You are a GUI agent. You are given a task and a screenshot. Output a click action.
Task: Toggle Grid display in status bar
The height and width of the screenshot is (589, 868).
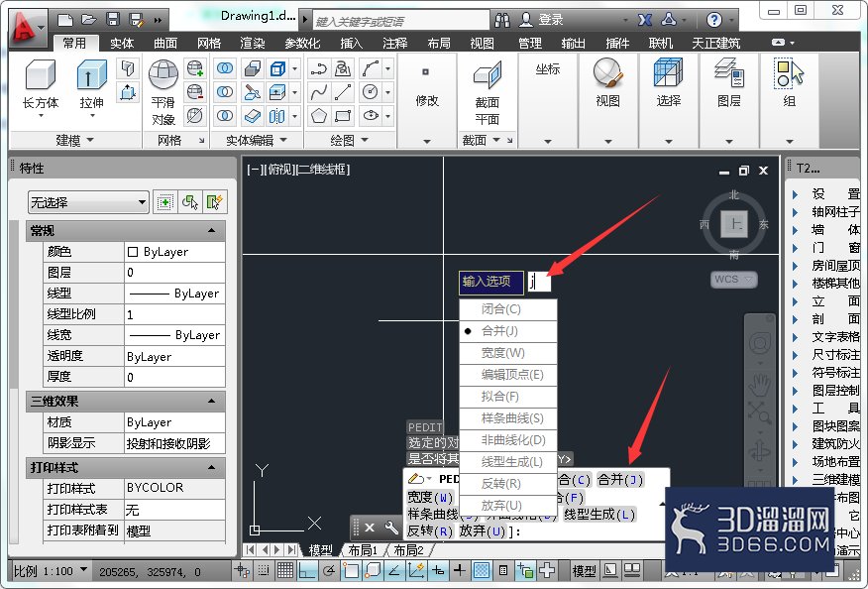pyautogui.click(x=285, y=569)
